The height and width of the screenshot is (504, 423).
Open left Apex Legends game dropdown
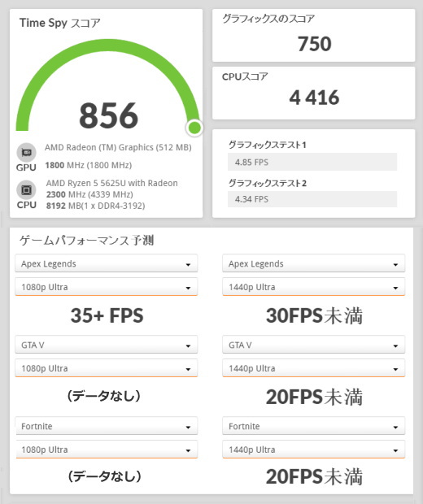coord(106,263)
